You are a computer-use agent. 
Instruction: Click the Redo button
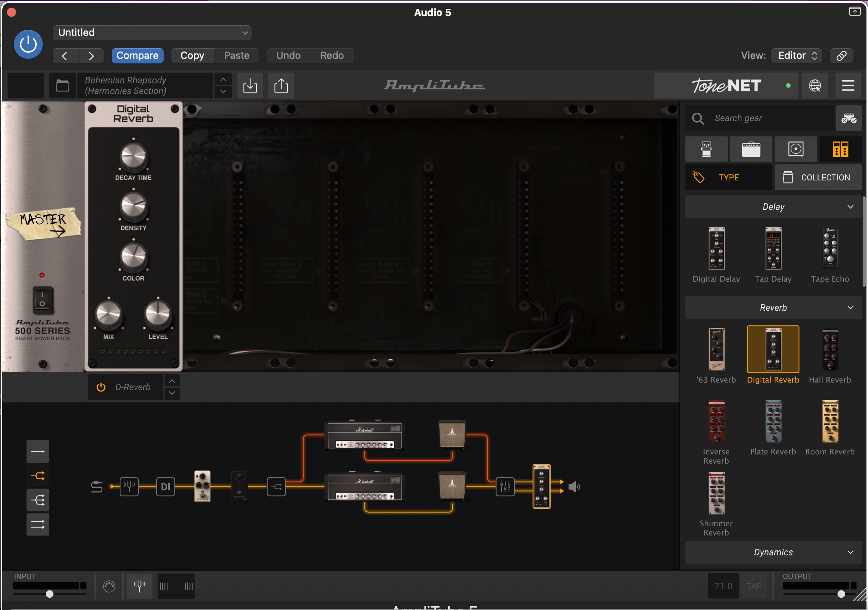coord(332,56)
